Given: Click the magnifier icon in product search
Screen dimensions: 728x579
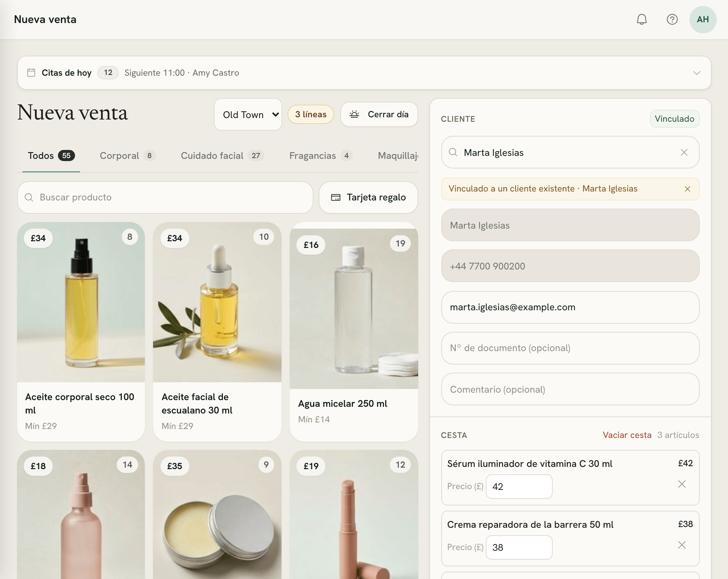Looking at the screenshot, I should pos(29,197).
